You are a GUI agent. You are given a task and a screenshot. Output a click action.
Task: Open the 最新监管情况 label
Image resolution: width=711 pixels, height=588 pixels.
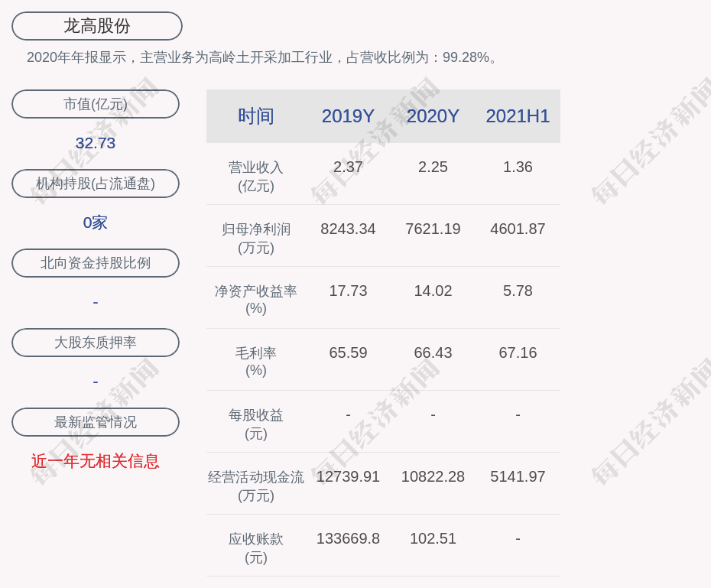click(x=96, y=422)
